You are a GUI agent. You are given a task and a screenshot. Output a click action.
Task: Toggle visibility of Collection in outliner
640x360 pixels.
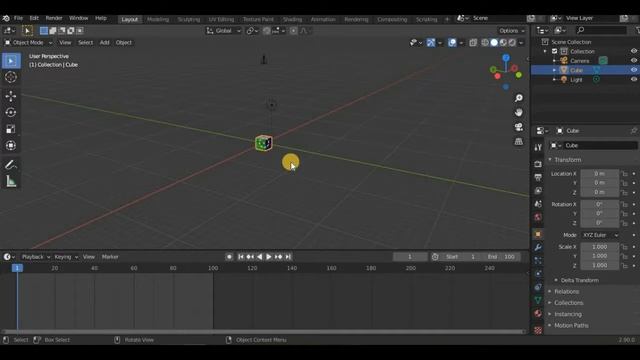tap(634, 51)
